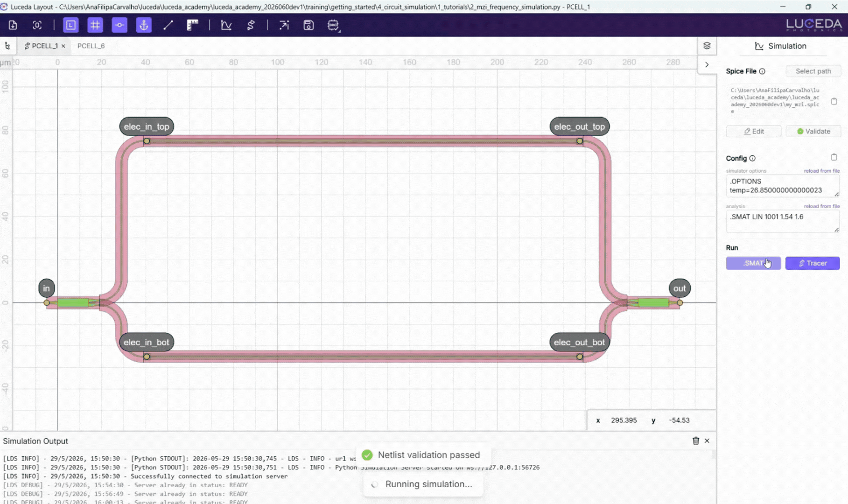
Task: Switch to the PCELL_6 tab
Action: coord(91,46)
